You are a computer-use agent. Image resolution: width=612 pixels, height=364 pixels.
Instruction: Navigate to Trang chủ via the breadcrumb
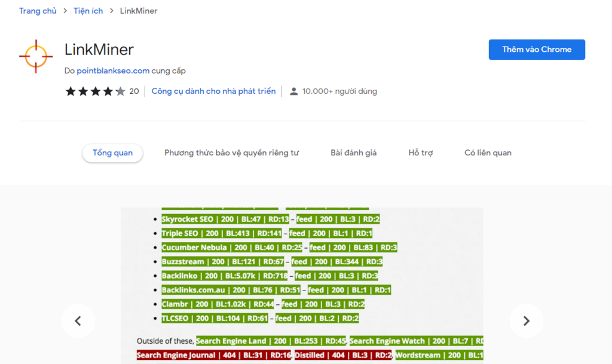(x=38, y=10)
